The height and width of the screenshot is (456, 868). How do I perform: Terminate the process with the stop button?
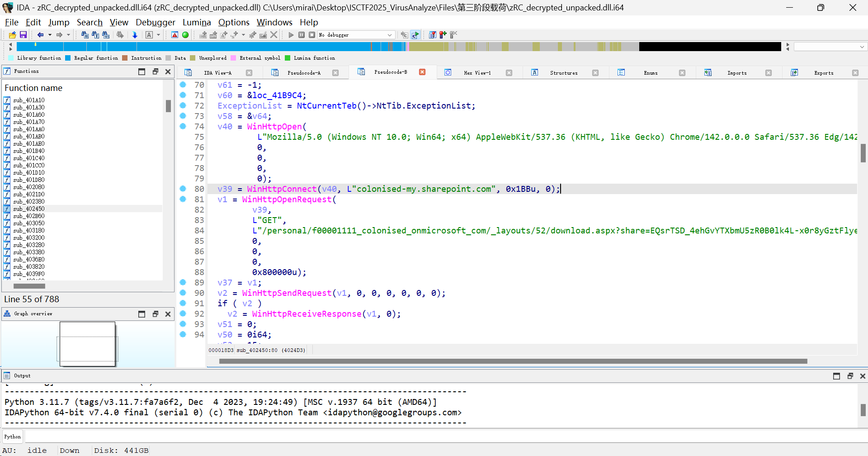(312, 35)
